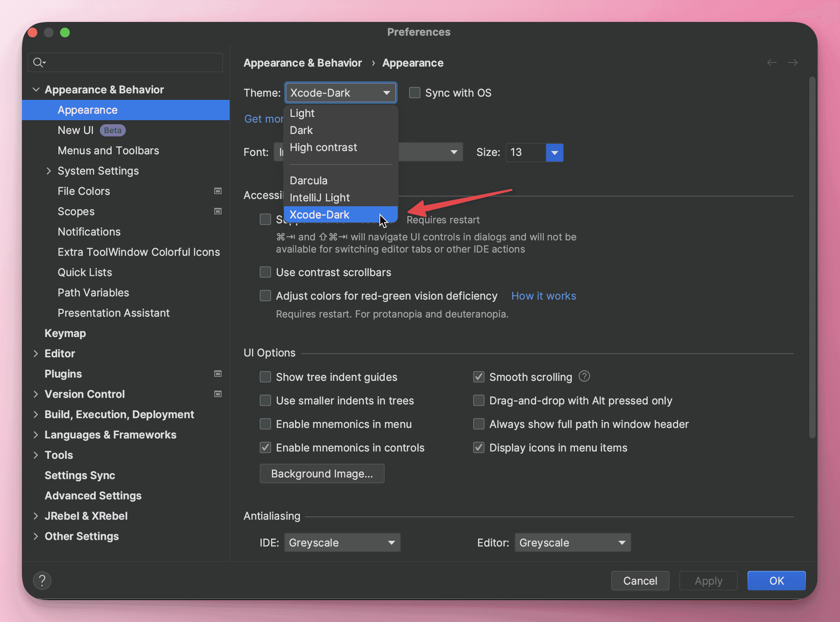Viewport: 840px width, 622px height.
Task: Open the font size dropdown arrow
Action: coord(554,153)
